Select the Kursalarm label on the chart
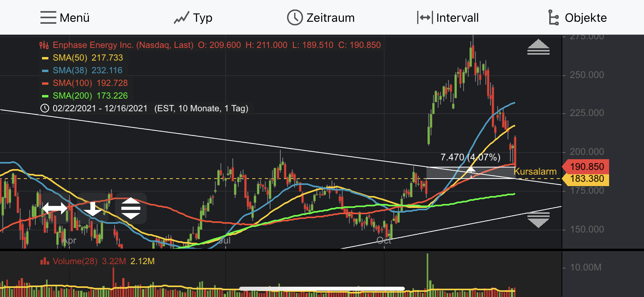The height and width of the screenshot is (297, 644). point(535,171)
